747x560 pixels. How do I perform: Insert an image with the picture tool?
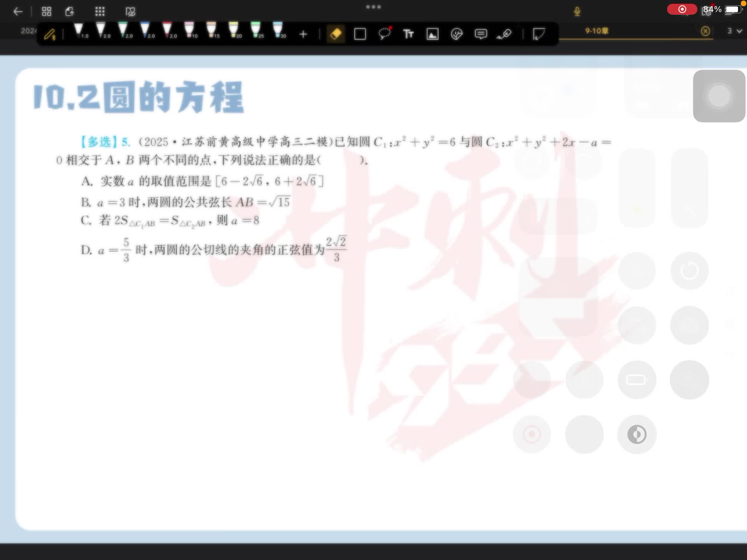pyautogui.click(x=433, y=34)
